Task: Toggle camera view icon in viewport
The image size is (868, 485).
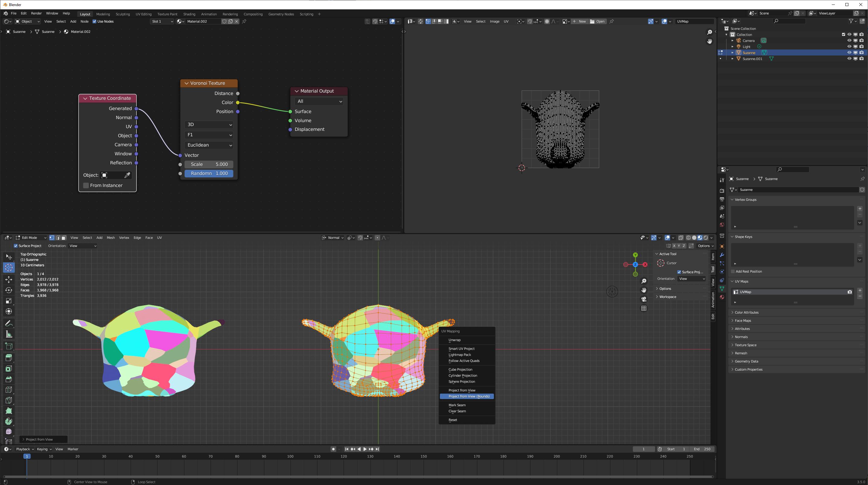Action: (644, 299)
